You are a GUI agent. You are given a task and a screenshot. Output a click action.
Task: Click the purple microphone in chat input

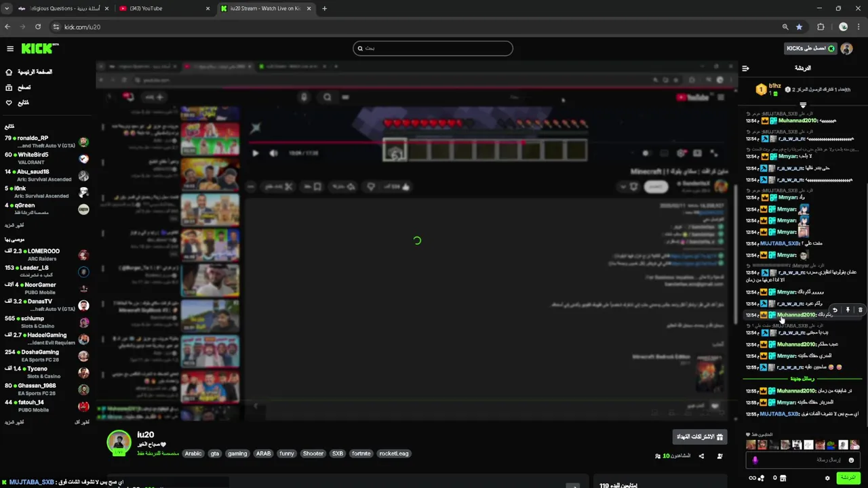coord(755,460)
